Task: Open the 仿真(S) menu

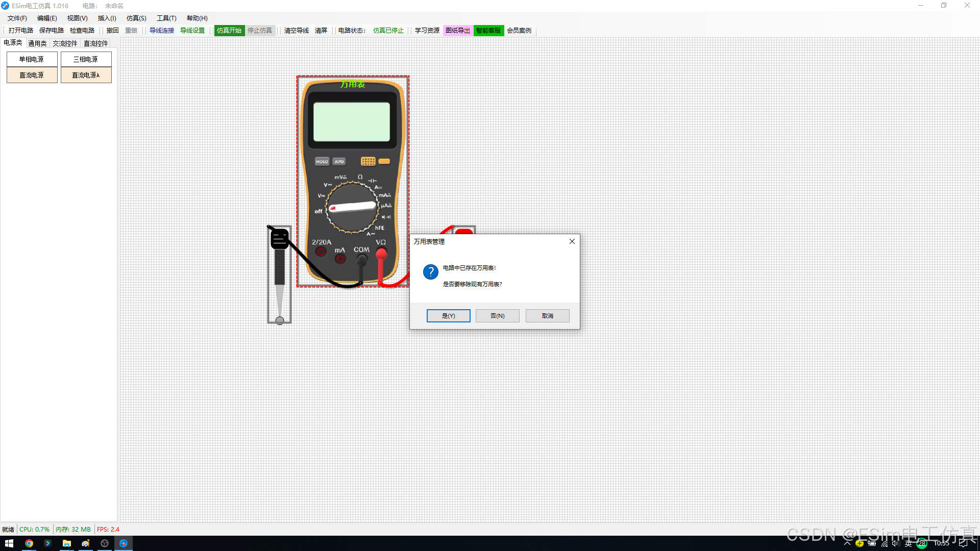Action: [x=136, y=18]
